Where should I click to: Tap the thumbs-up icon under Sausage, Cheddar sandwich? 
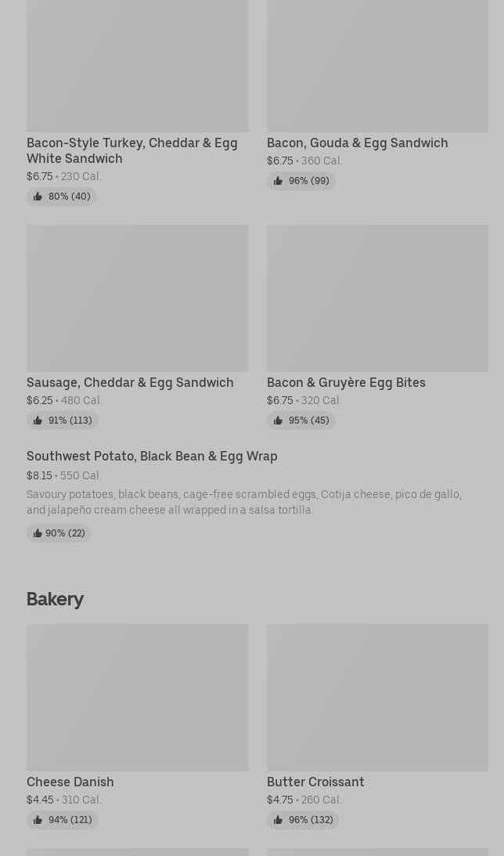click(x=38, y=421)
